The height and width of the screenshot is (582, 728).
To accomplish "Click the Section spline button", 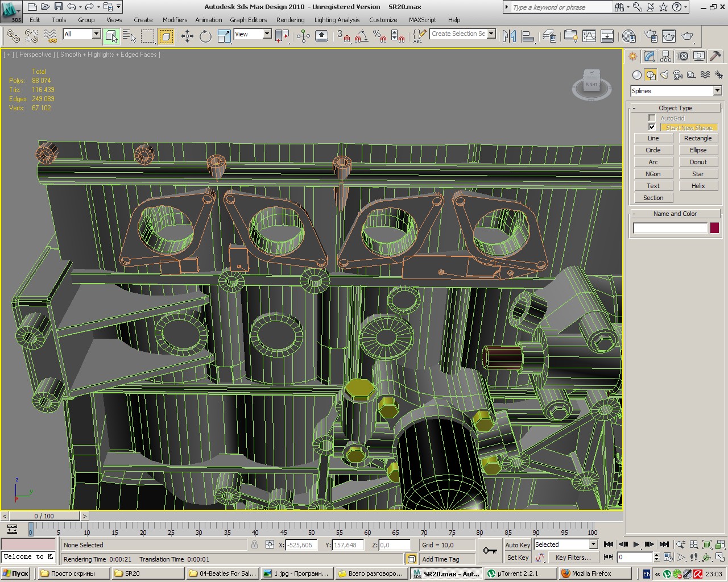I will click(x=653, y=198).
